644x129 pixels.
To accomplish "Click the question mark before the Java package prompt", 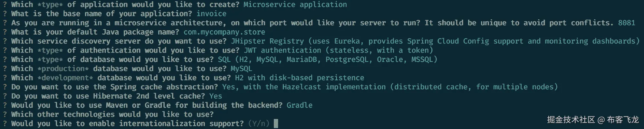I will [5, 32].
